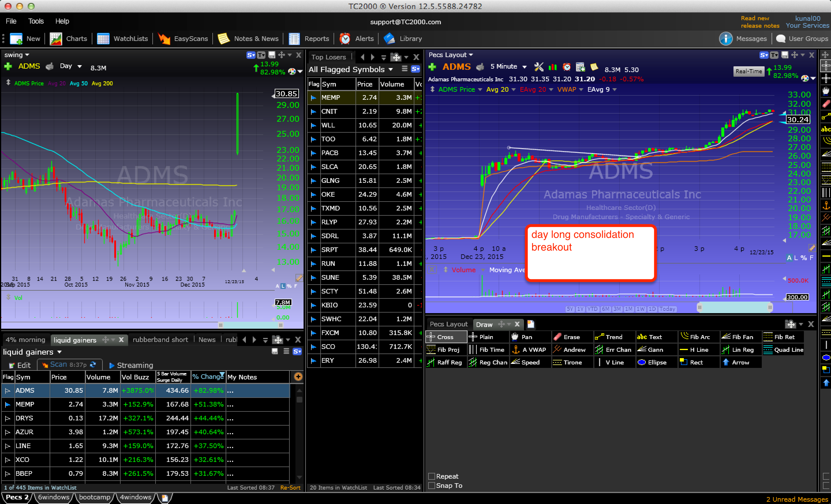831x504 pixels.
Task: Select the Fib Fan drawing tool
Action: tap(740, 336)
